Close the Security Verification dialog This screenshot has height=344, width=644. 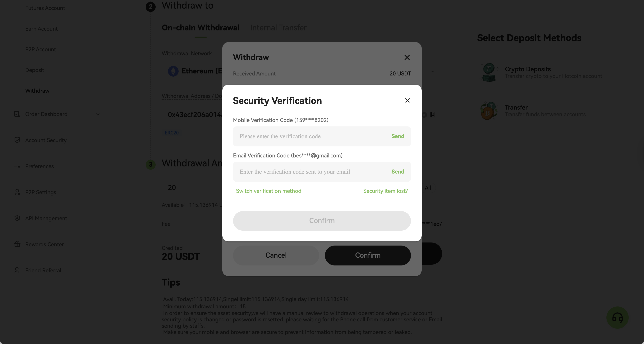tap(407, 100)
